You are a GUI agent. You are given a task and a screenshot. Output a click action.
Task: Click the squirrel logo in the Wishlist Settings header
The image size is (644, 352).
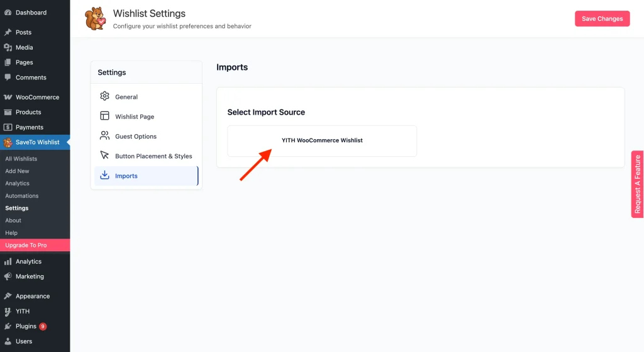click(96, 19)
